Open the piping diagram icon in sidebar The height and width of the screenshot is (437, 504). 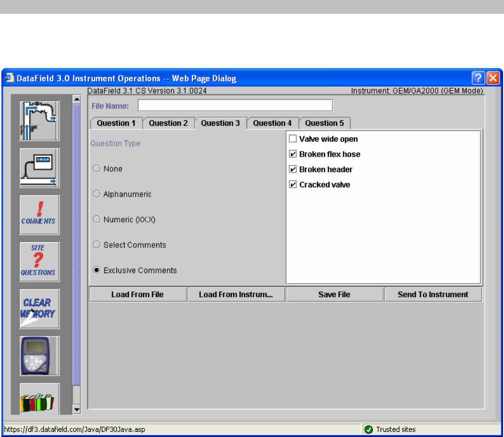pyautogui.click(x=39, y=121)
